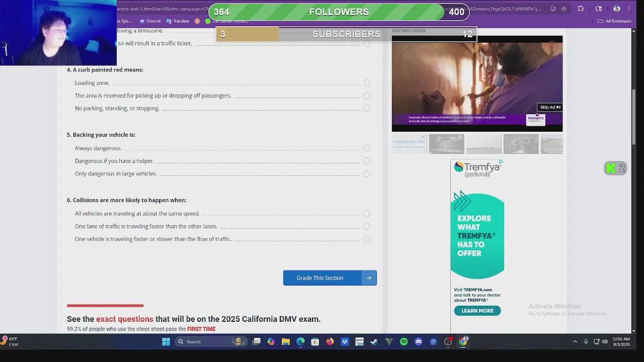Click the green K chat badge
The height and width of the screenshot is (362, 644).
(615, 168)
